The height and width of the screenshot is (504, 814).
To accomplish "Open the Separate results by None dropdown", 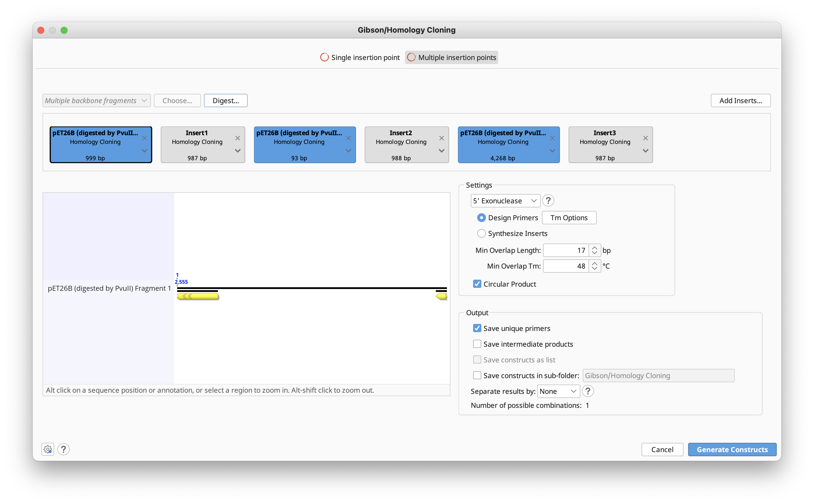I will point(558,391).
